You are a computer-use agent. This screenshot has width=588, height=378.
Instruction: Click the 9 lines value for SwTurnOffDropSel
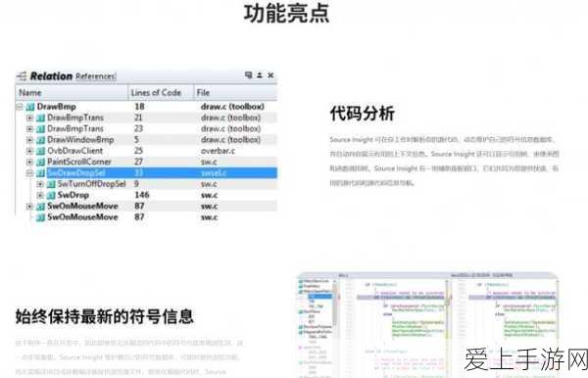(x=136, y=184)
